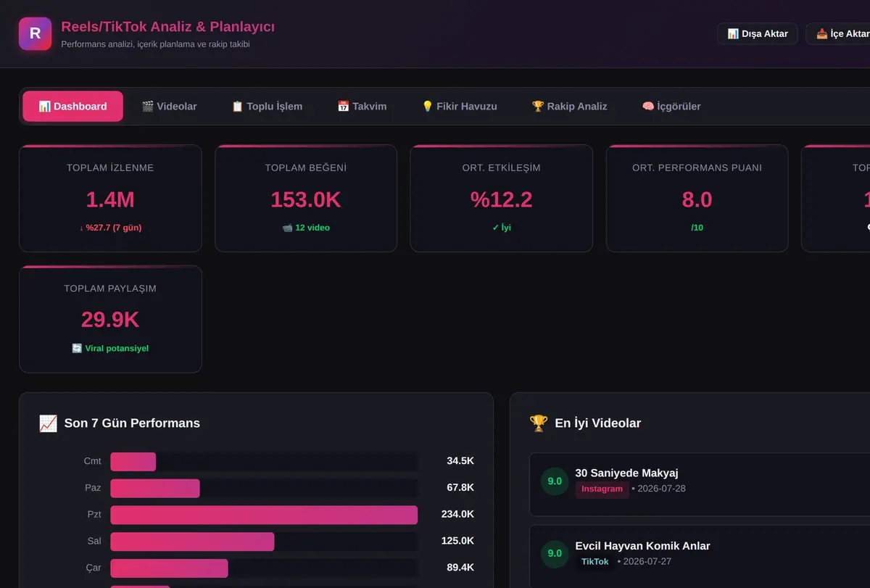The image size is (870, 588).
Task: Click the date 2026-07-27
Action: click(647, 562)
